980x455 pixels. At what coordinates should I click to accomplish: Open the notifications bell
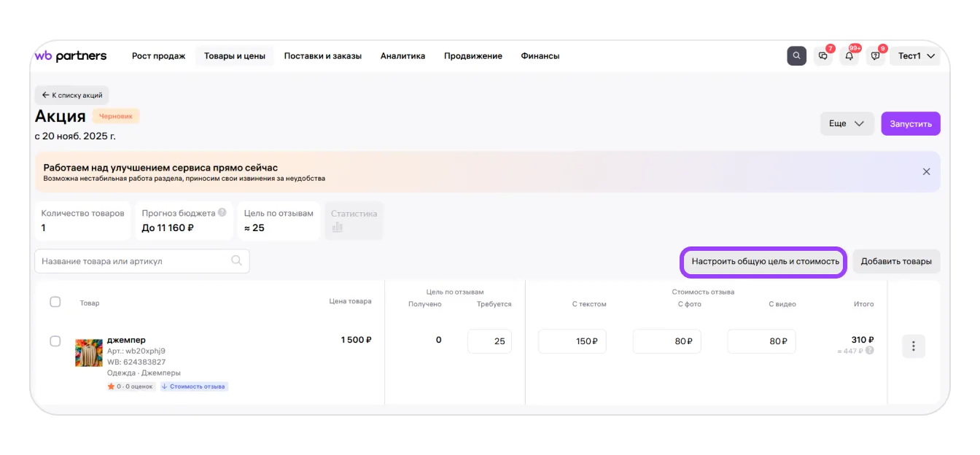pos(849,56)
